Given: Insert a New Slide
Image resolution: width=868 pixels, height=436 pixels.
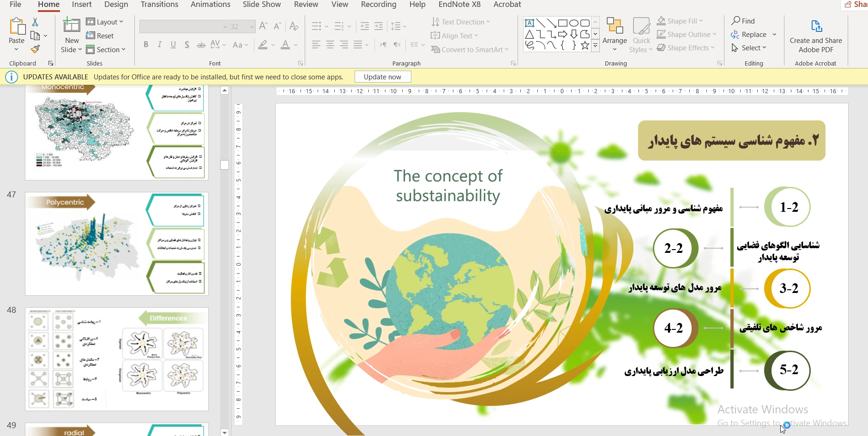Looking at the screenshot, I should (72, 28).
